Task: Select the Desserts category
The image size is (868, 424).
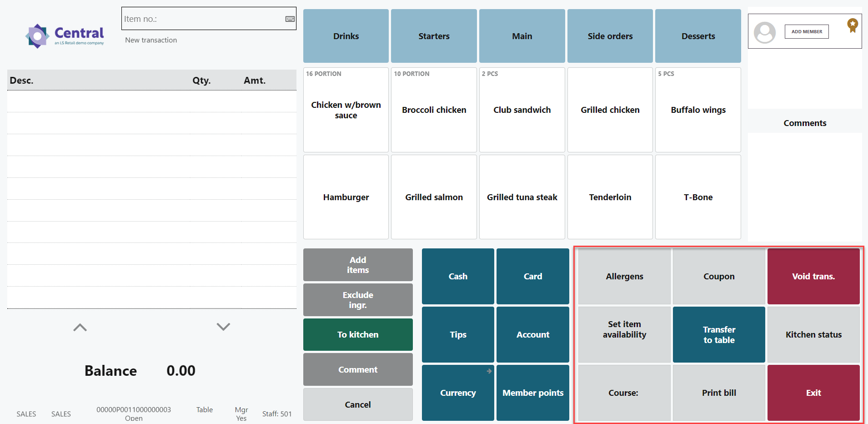Action: point(698,36)
